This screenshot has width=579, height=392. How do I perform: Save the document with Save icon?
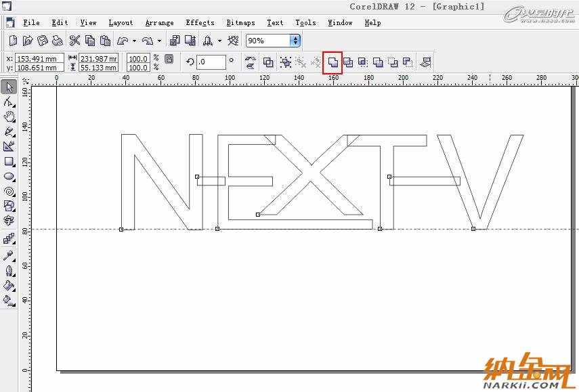[43, 40]
